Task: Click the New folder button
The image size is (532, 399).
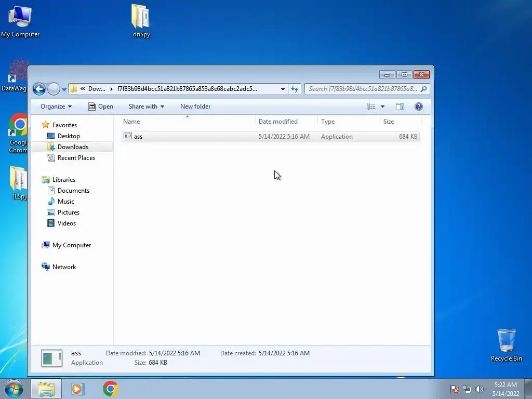Action: [x=195, y=107]
